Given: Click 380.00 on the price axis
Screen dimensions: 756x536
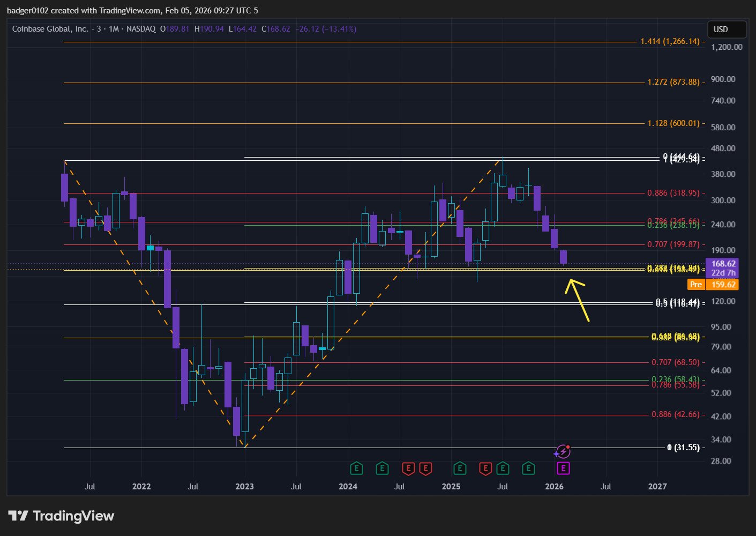Looking at the screenshot, I should coord(723,174).
